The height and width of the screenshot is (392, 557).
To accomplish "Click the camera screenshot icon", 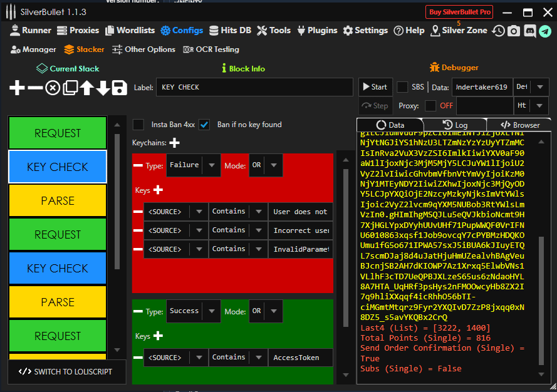I will click(x=514, y=31).
